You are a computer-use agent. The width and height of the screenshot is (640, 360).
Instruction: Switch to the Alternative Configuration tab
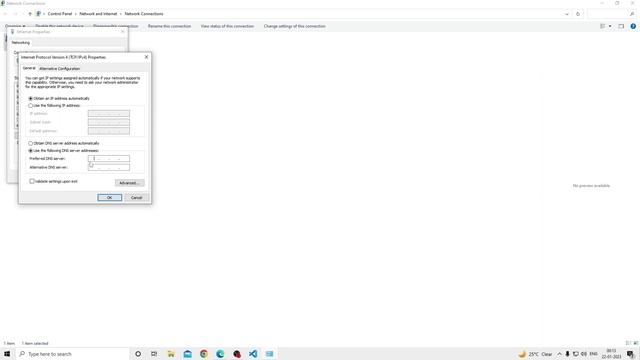[x=60, y=69]
